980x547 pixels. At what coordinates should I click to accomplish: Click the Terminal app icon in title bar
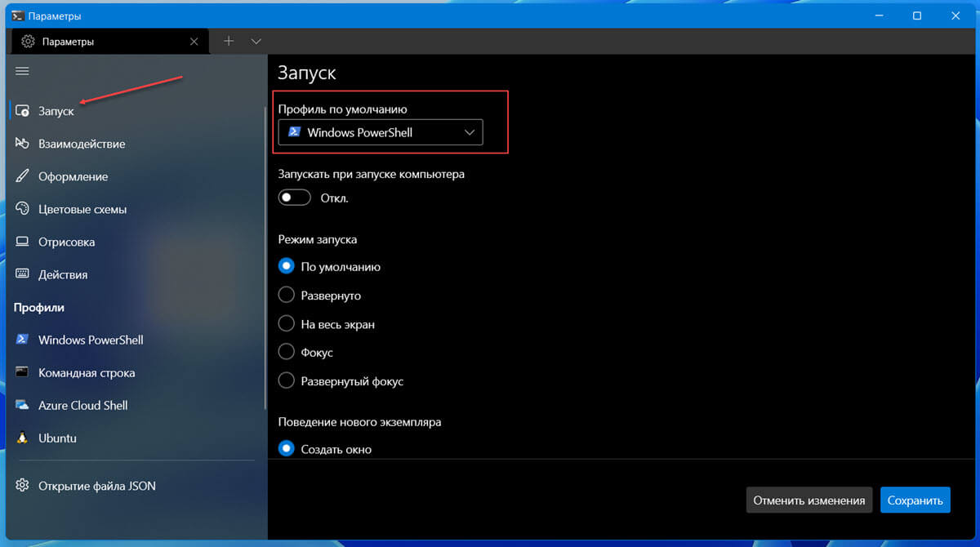(x=17, y=16)
